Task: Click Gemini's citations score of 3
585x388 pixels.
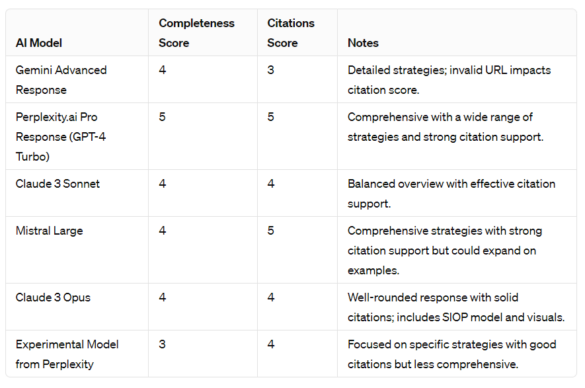Action: pos(270,70)
